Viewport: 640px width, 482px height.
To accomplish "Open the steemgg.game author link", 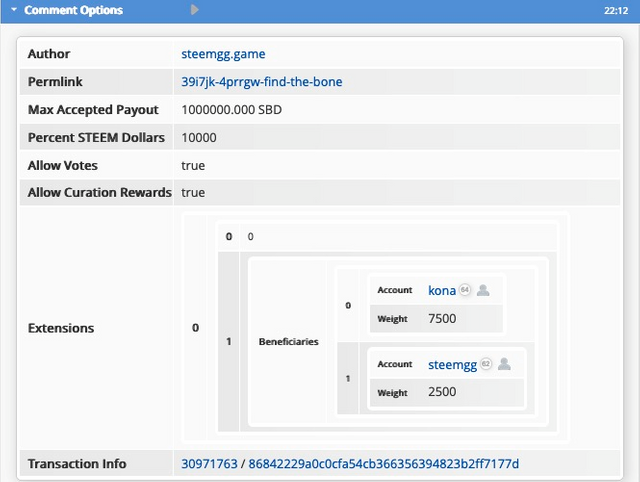I will point(223,54).
